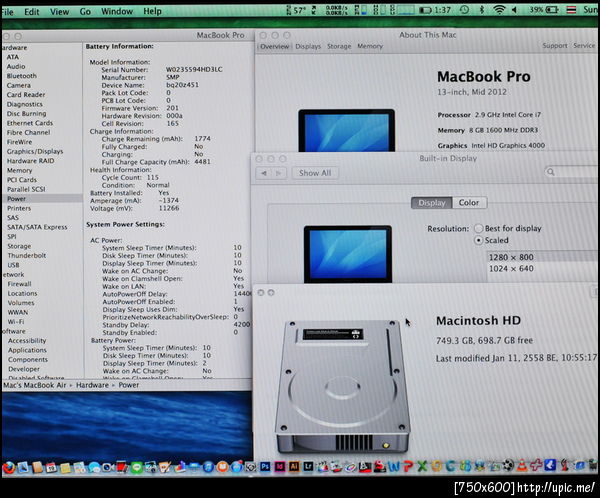Open the Help menu
The image size is (600, 498).
[x=152, y=11]
